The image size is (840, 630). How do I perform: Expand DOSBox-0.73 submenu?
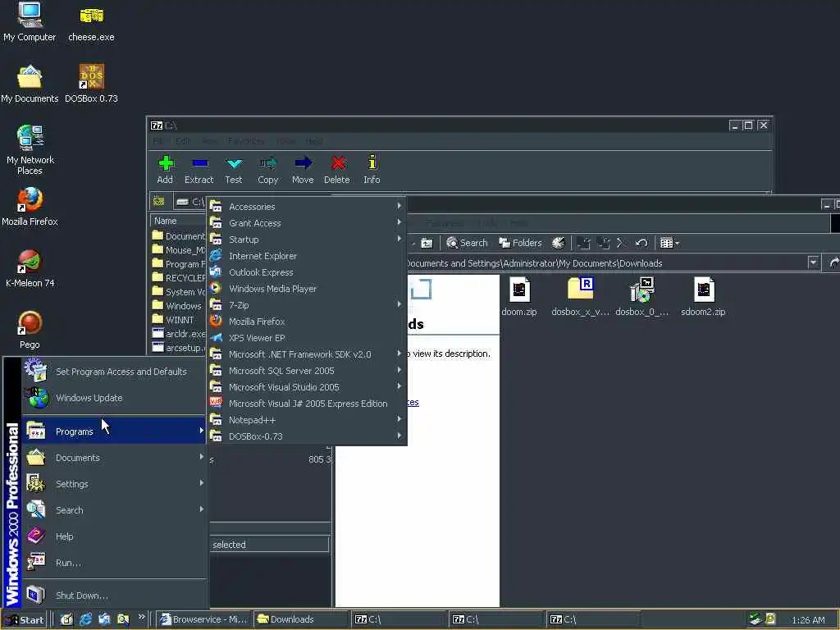coord(307,436)
